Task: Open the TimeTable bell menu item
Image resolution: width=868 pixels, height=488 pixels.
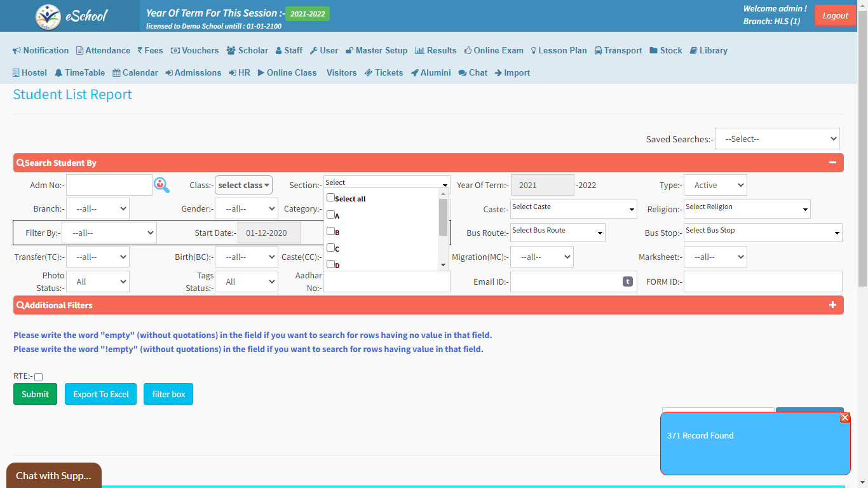Action: click(79, 73)
